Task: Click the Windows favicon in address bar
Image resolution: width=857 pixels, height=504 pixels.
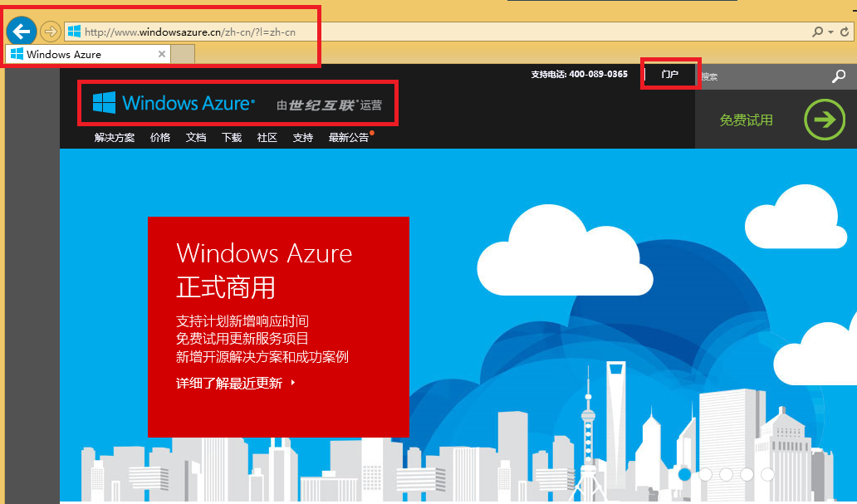Action: click(x=75, y=32)
